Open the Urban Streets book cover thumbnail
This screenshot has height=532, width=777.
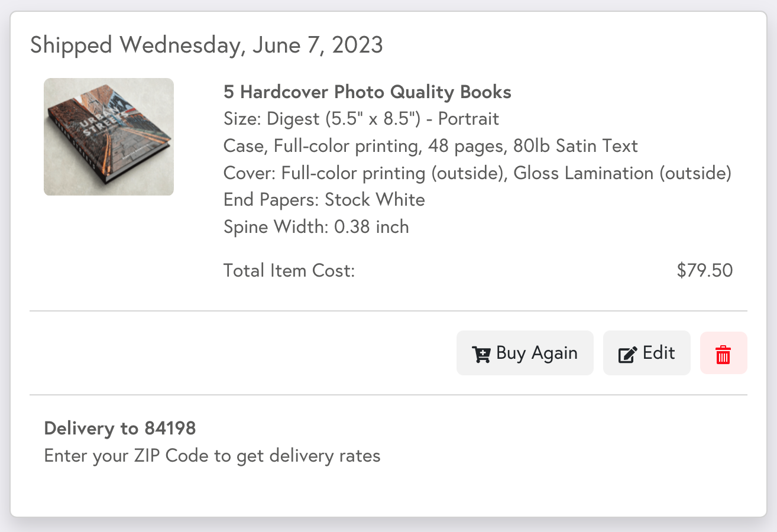click(109, 137)
